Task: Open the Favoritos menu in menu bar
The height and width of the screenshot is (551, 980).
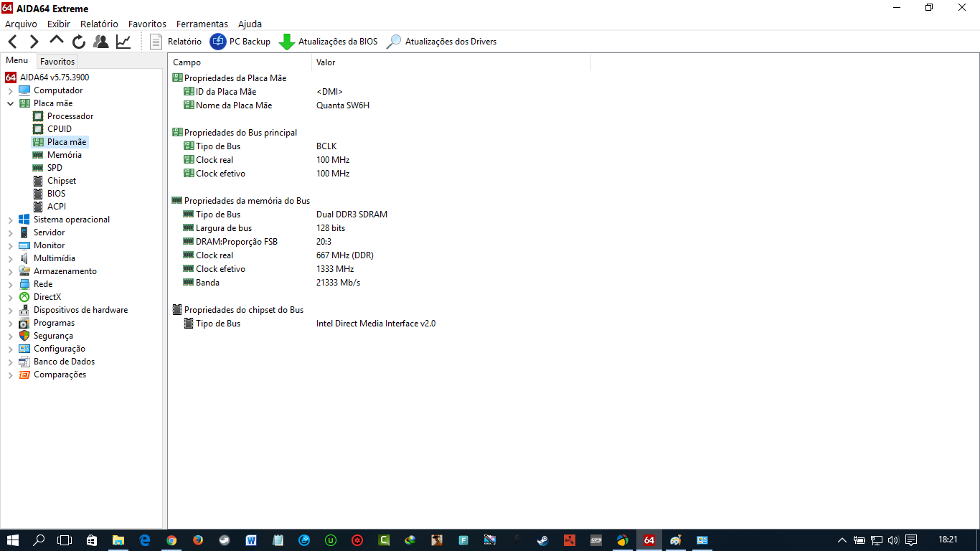Action: (x=147, y=24)
